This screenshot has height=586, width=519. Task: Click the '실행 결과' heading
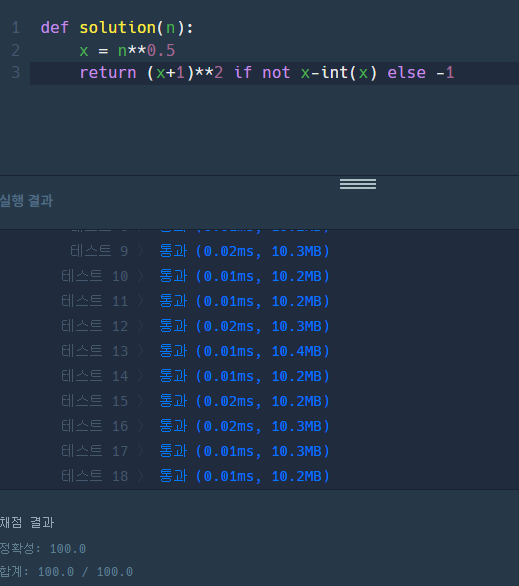click(26, 201)
